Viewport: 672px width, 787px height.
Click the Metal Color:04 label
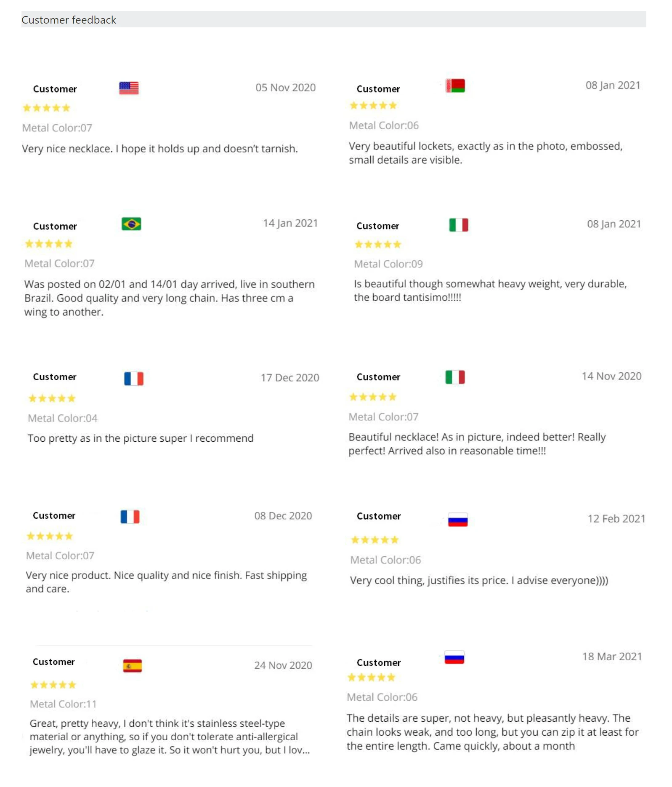[63, 418]
